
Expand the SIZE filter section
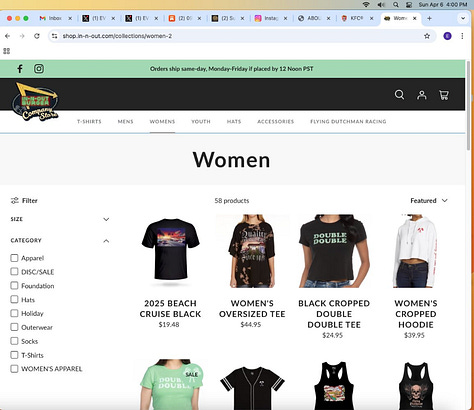coord(60,219)
